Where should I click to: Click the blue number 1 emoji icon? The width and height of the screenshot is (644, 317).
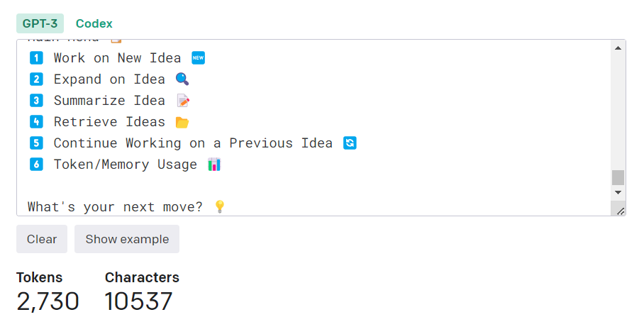(x=37, y=58)
